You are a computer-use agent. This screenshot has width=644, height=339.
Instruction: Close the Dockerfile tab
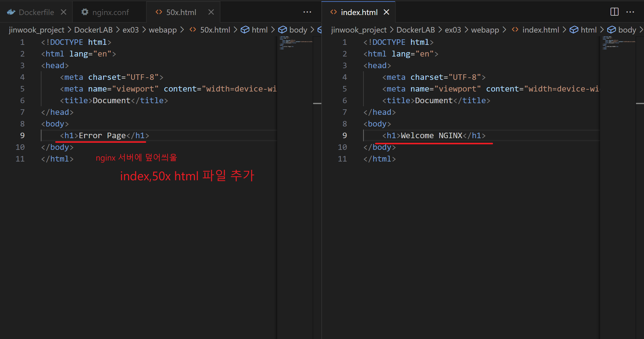click(64, 12)
